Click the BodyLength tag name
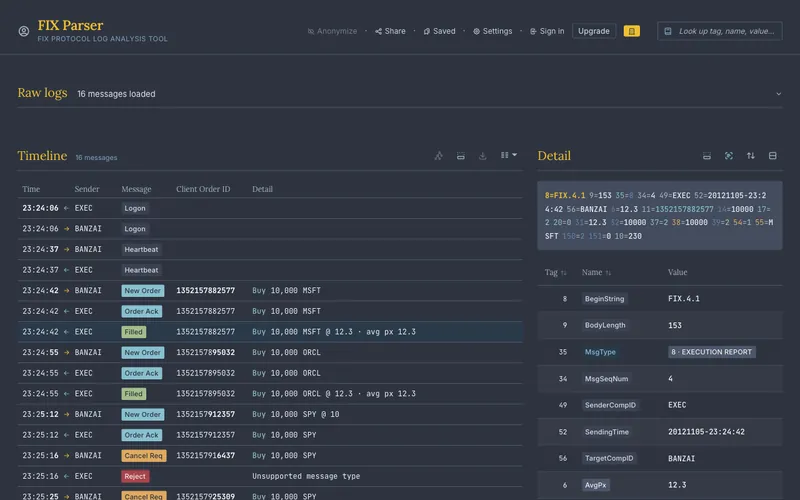800x500 pixels. click(605, 326)
